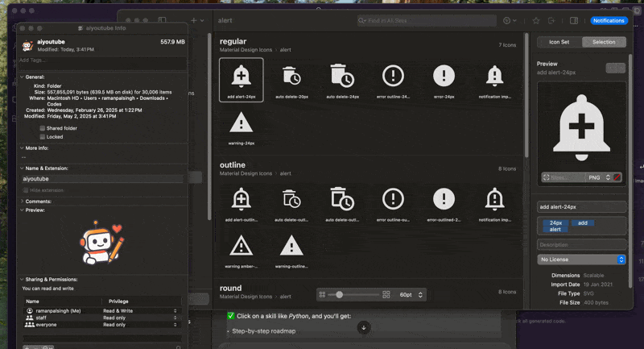The height and width of the screenshot is (349, 644).
Task: Click the blue Notifications button
Action: pyautogui.click(x=608, y=21)
